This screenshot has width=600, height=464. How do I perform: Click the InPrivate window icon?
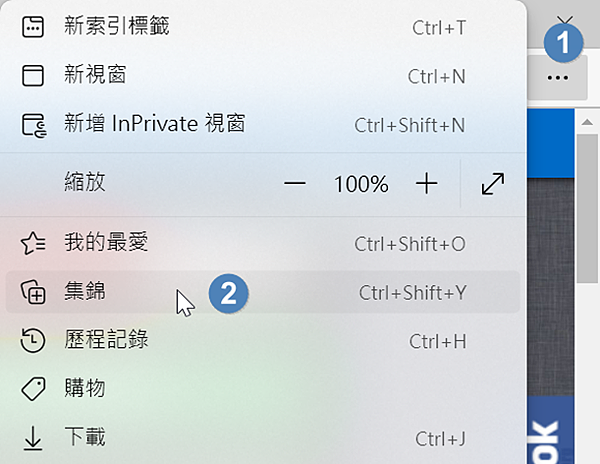34,124
